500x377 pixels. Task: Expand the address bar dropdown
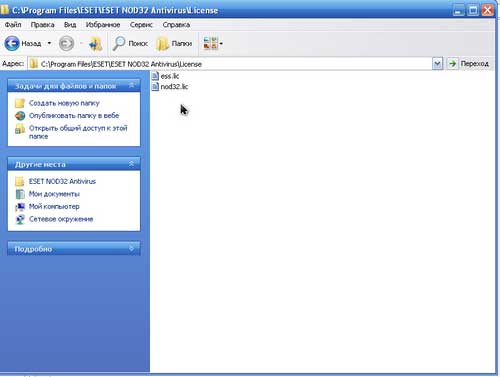[437, 63]
